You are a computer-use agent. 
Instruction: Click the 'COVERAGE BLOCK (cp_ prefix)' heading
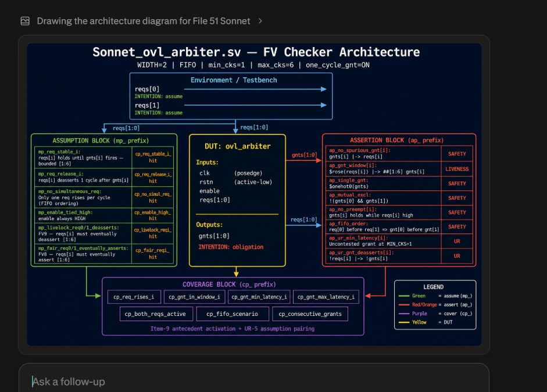[x=229, y=285]
